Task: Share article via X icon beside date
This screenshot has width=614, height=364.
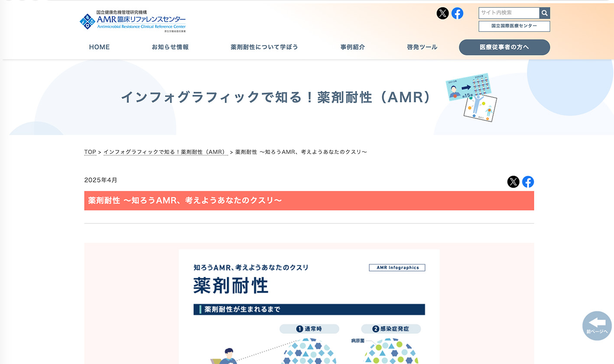Action: [x=513, y=182]
